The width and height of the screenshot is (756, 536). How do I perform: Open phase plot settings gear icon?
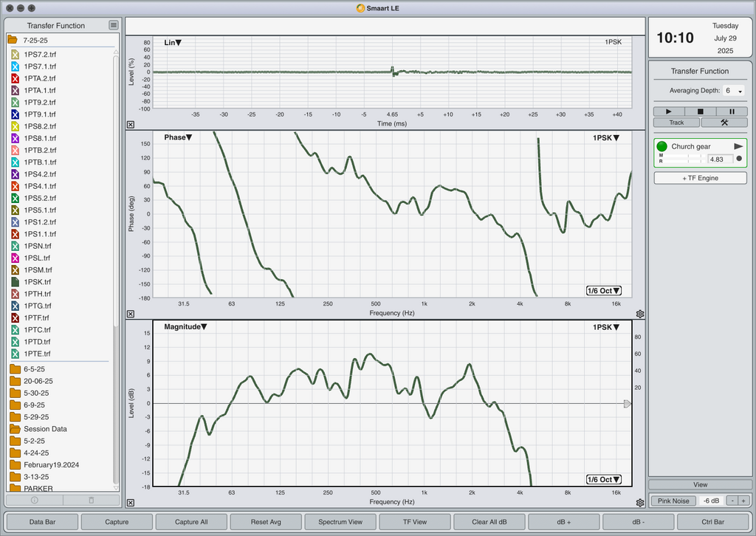(640, 314)
